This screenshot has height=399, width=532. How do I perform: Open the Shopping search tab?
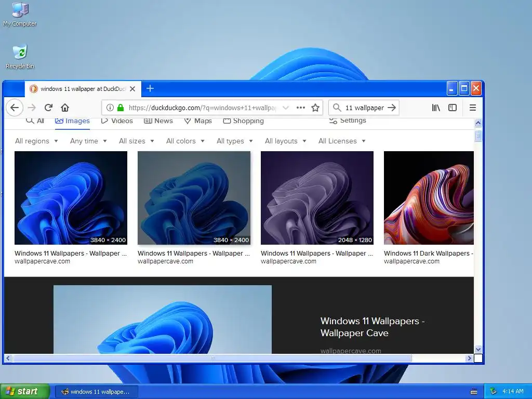(x=243, y=121)
